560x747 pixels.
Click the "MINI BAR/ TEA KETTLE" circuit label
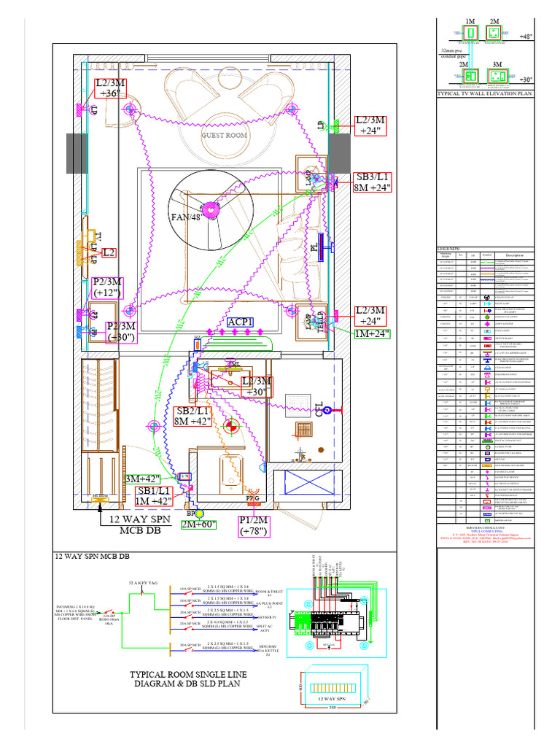pos(268,651)
